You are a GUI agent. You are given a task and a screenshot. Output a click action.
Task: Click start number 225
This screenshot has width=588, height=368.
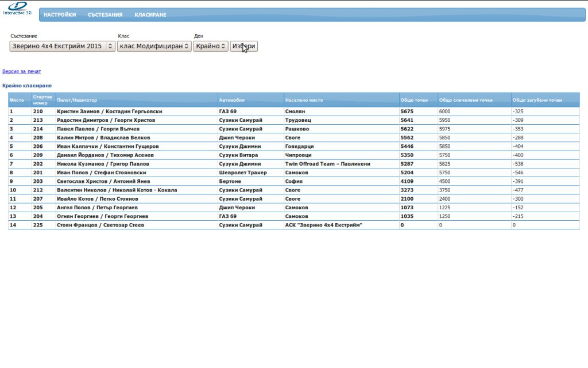coord(38,225)
